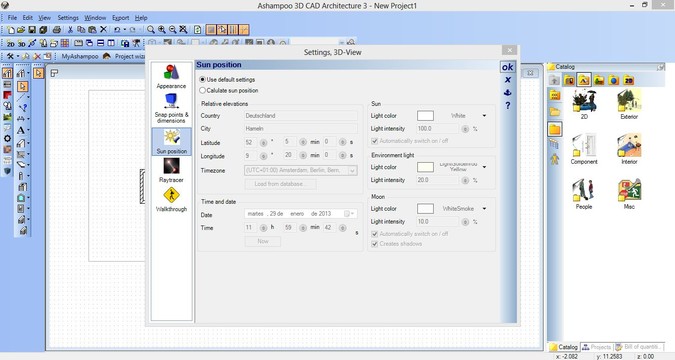The width and height of the screenshot is (675, 360).
Task: Click the Open project folder toolbar icon
Action: (x=21, y=30)
